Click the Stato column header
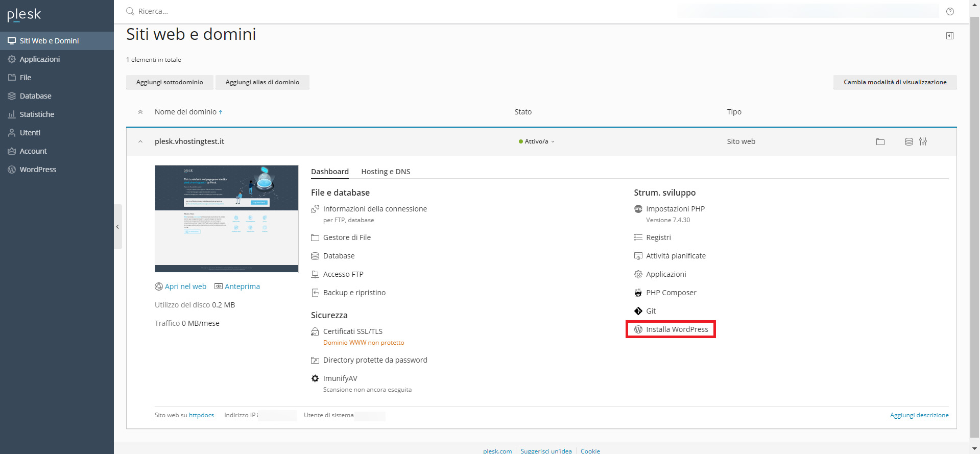This screenshot has width=980, height=454. [523, 112]
